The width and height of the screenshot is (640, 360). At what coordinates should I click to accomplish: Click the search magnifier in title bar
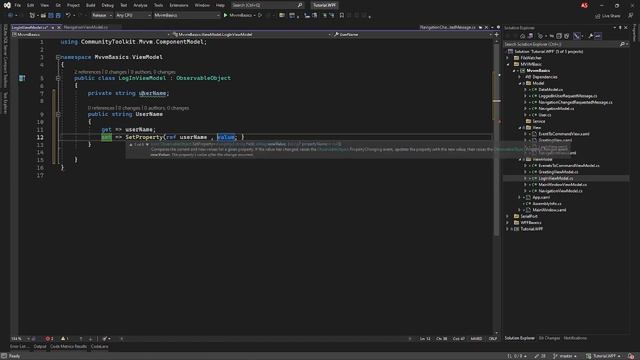(300, 5)
